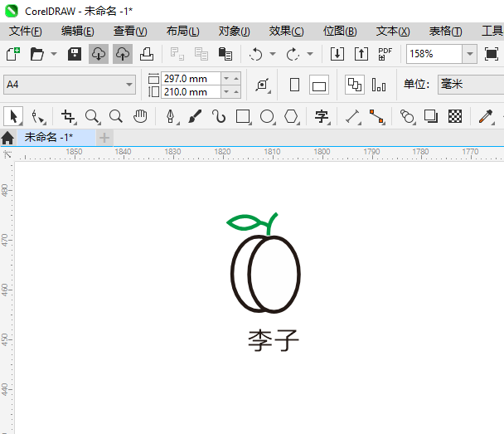Viewport: 504px width, 434px height.
Task: Toggle apply layout to current page only
Action: [379, 85]
